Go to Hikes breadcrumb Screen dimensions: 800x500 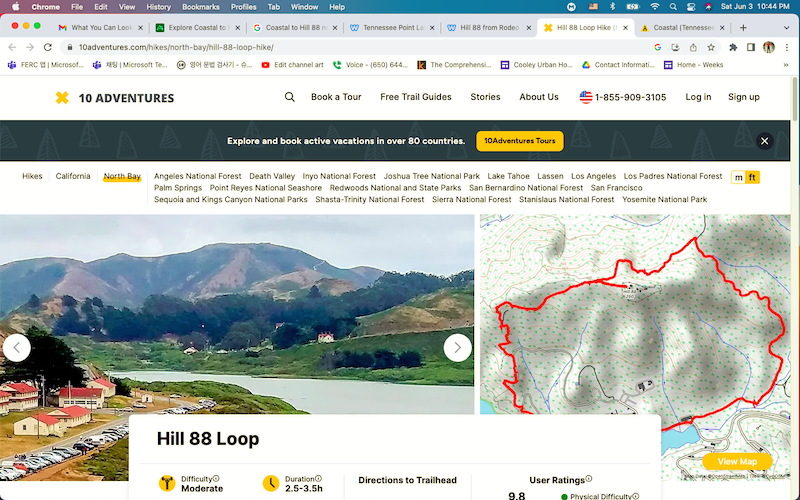(32, 176)
